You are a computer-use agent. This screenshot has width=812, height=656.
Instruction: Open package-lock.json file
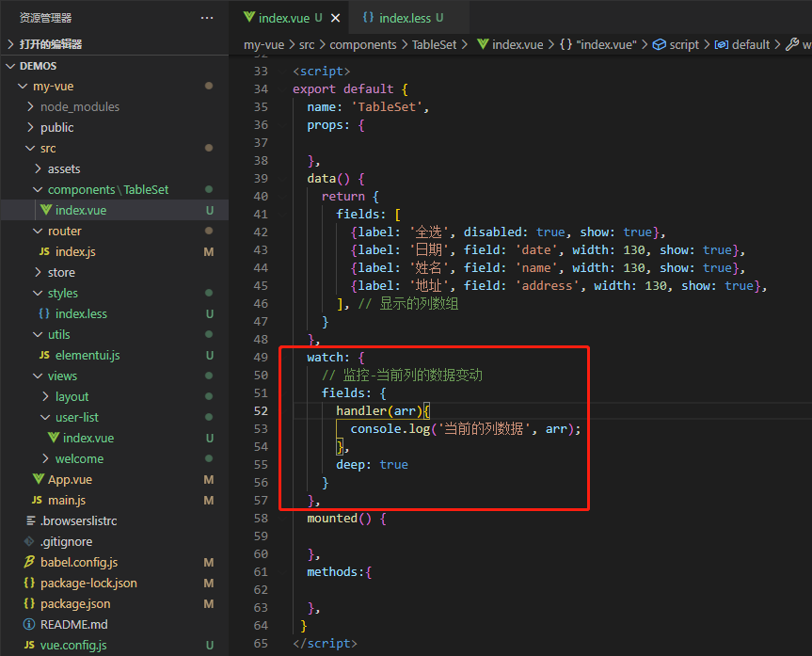(x=115, y=584)
